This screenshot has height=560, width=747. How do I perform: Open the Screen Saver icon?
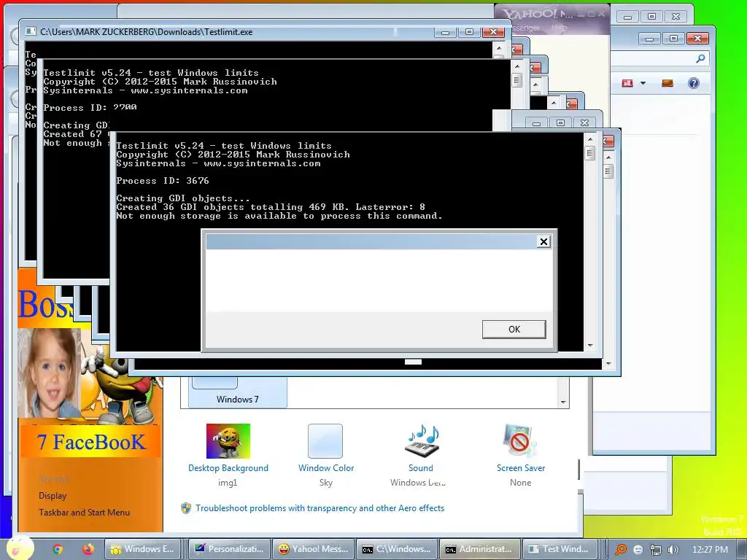pyautogui.click(x=520, y=441)
